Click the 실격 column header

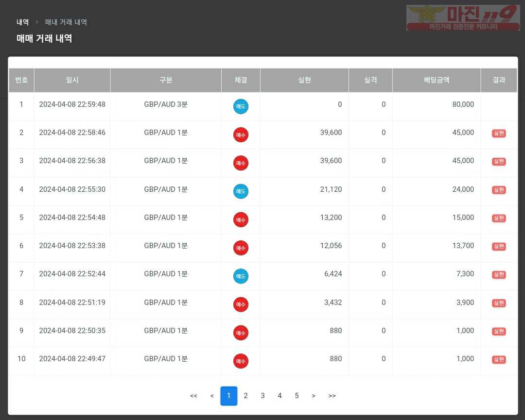[370, 80]
